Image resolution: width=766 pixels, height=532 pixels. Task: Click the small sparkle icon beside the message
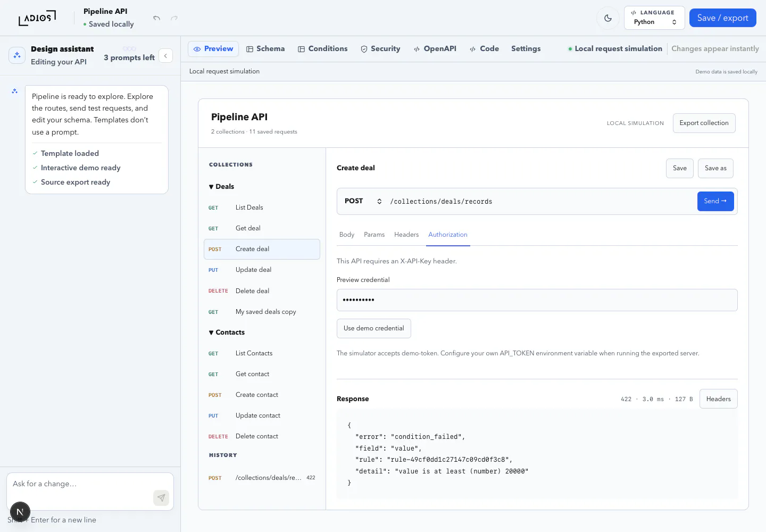pyautogui.click(x=15, y=91)
